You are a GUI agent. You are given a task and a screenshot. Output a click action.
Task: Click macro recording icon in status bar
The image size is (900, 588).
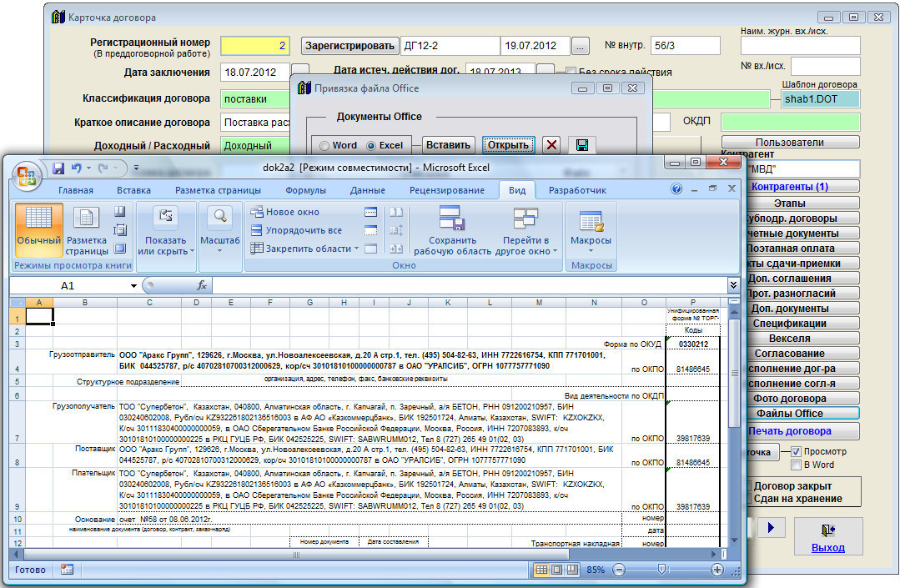tap(68, 570)
